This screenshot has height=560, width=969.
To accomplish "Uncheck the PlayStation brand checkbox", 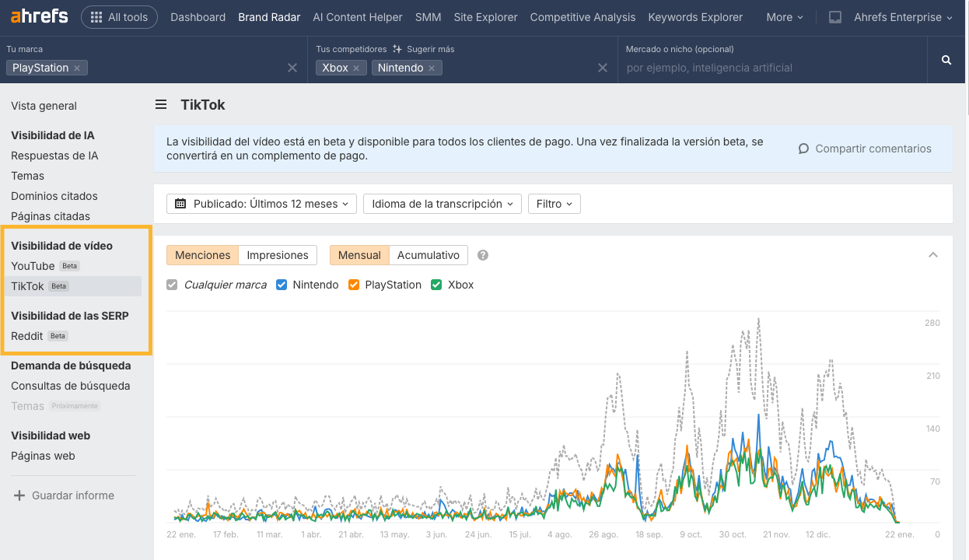I will pos(354,285).
